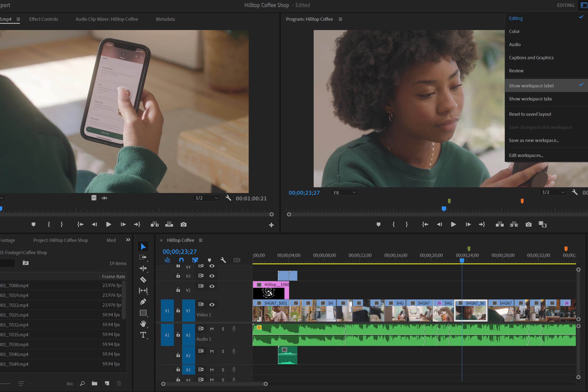The image size is (588, 392).
Task: Click New Bin folder icon in Project panel
Action: point(94,383)
